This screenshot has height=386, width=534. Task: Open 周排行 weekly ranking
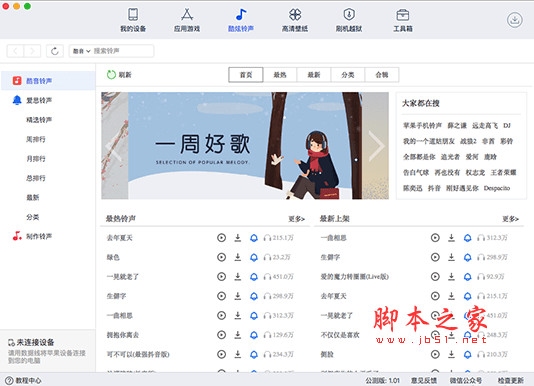(36, 139)
